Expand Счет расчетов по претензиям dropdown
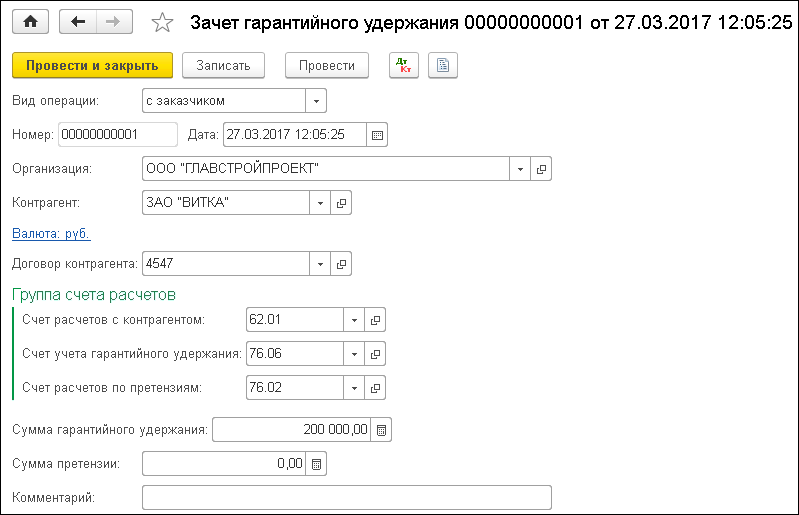 coord(354,388)
